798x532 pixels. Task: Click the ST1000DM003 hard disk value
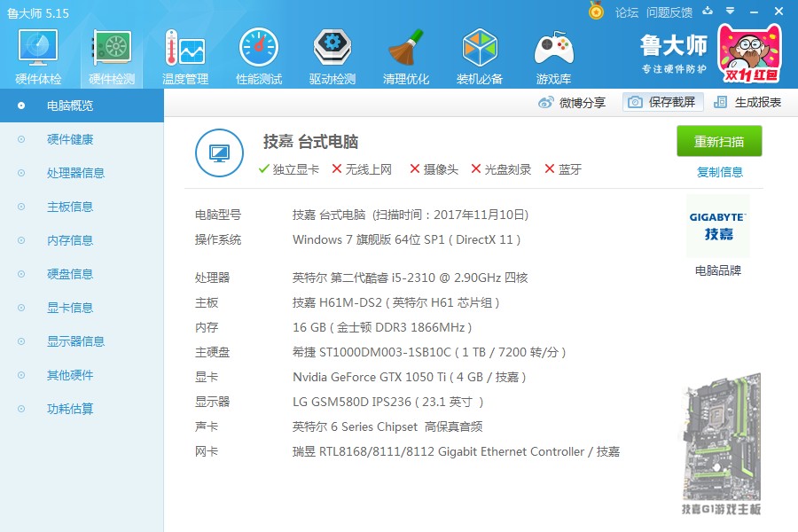coord(429,352)
